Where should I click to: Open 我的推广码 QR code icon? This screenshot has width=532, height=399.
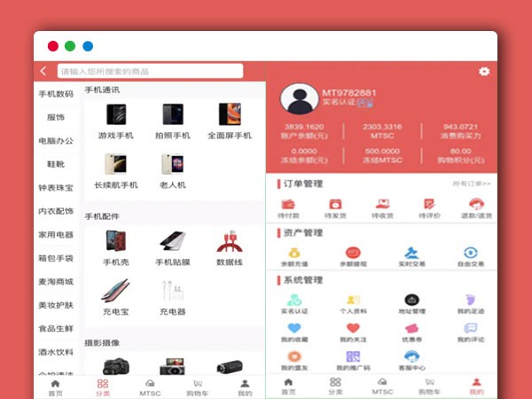pos(353,356)
